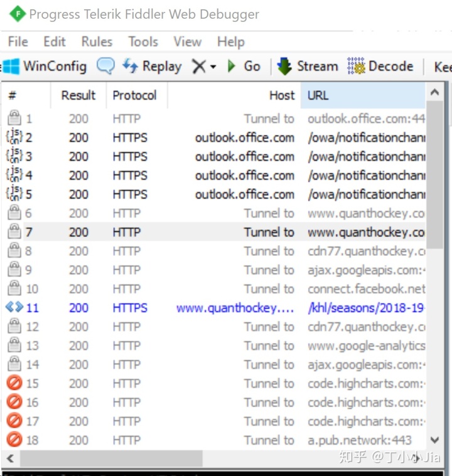Select cdn77.quanthockey URL in session 12
The image size is (452, 476).
(366, 327)
